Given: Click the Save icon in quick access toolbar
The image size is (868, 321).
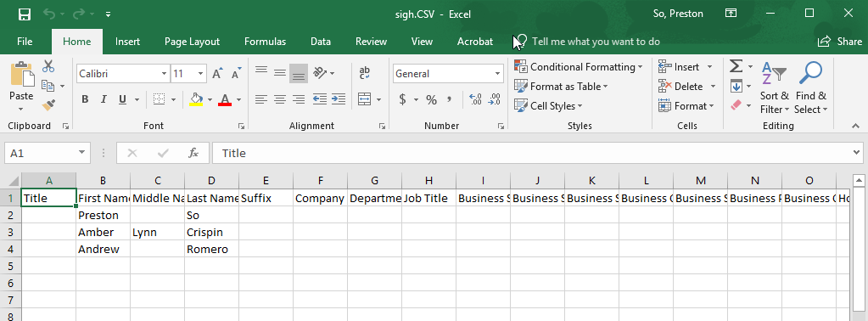Looking at the screenshot, I should 25,14.
